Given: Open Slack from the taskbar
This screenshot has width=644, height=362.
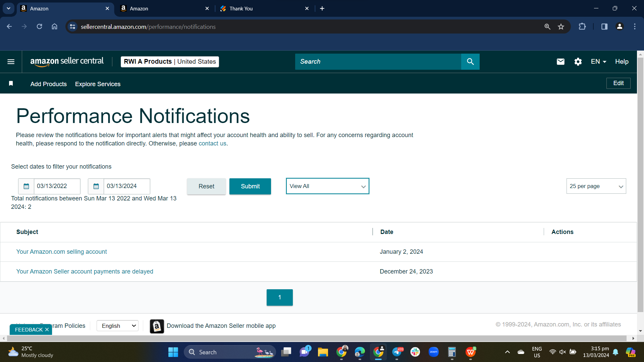Looking at the screenshot, I should (x=415, y=352).
